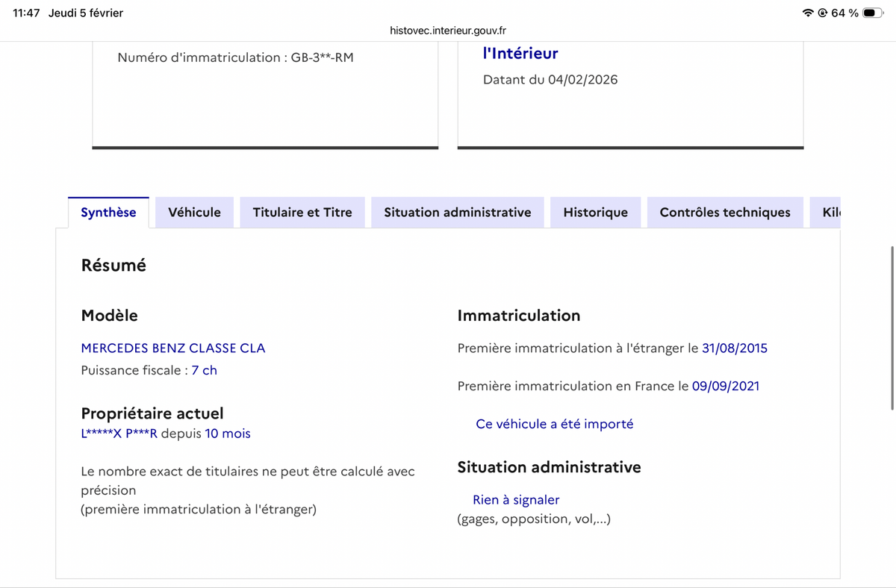Open the Synthèse tab

click(108, 213)
